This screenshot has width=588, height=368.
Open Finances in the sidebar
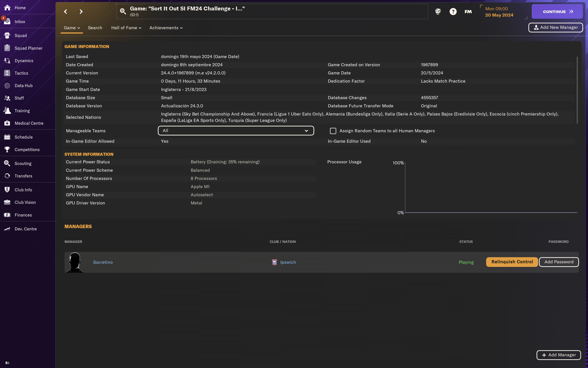(23, 215)
